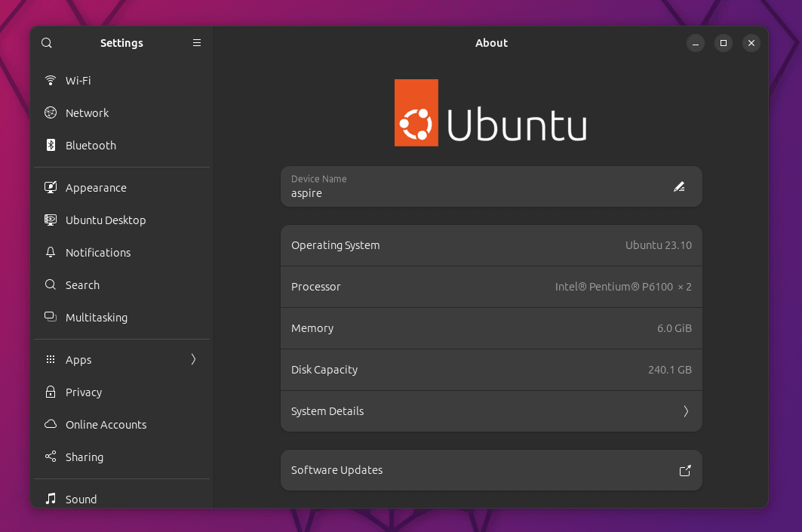Click the Sound music note icon
The height and width of the screenshot is (532, 802).
[x=50, y=498]
